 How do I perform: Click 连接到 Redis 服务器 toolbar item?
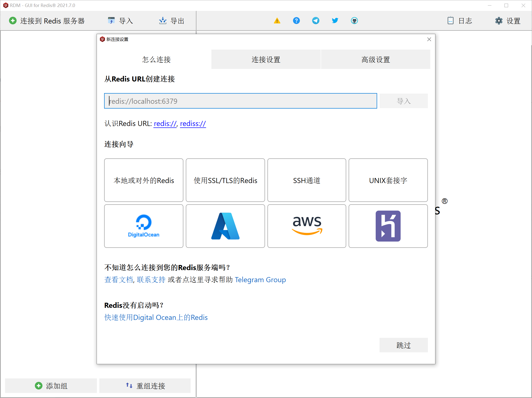pyautogui.click(x=47, y=21)
